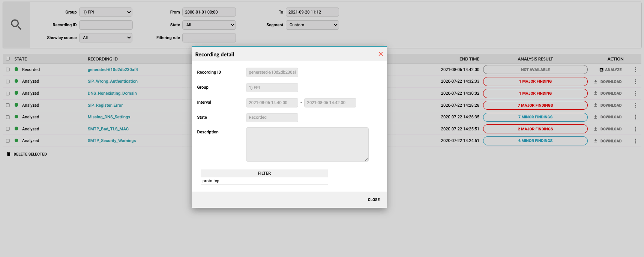The image size is (644, 257).
Task: Select the Missing_DNS_Settings row checkbox
Action: click(8, 117)
